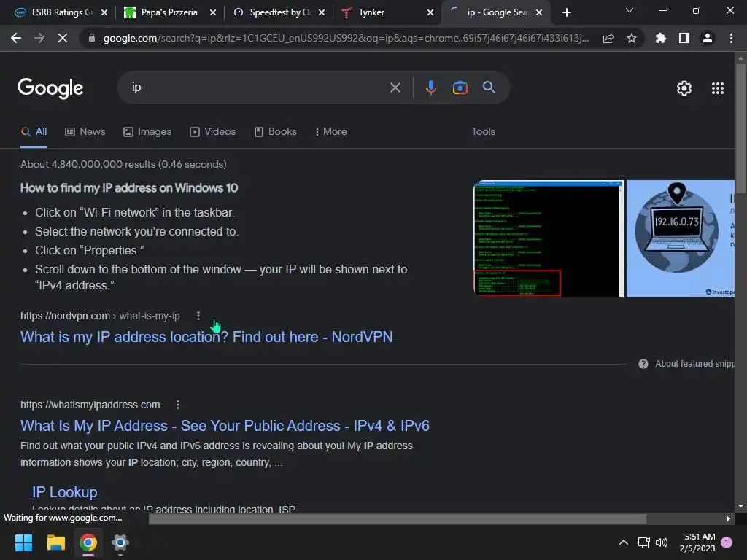Share this page from the address bar
Screen dimensions: 747x560
click(608, 38)
